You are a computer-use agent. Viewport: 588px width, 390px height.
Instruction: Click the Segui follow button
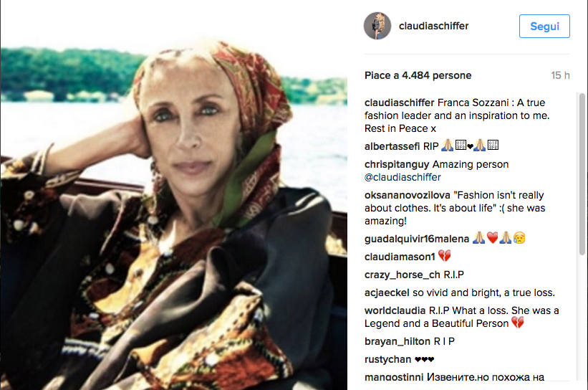544,27
